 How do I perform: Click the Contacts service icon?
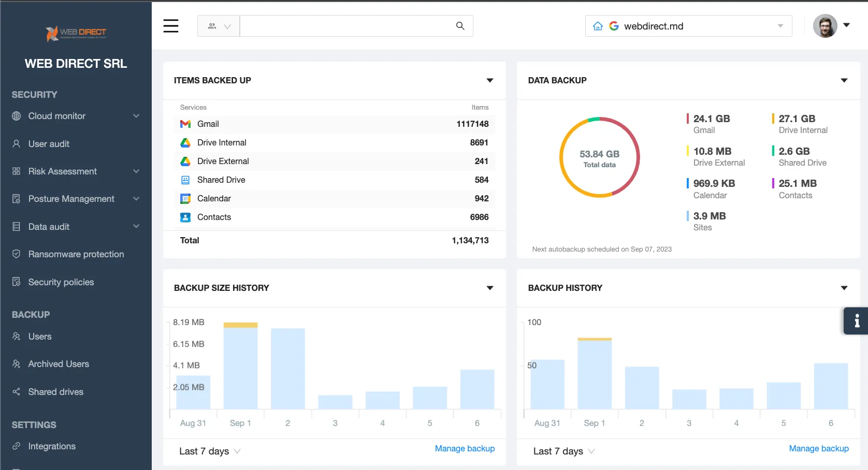pyautogui.click(x=185, y=217)
